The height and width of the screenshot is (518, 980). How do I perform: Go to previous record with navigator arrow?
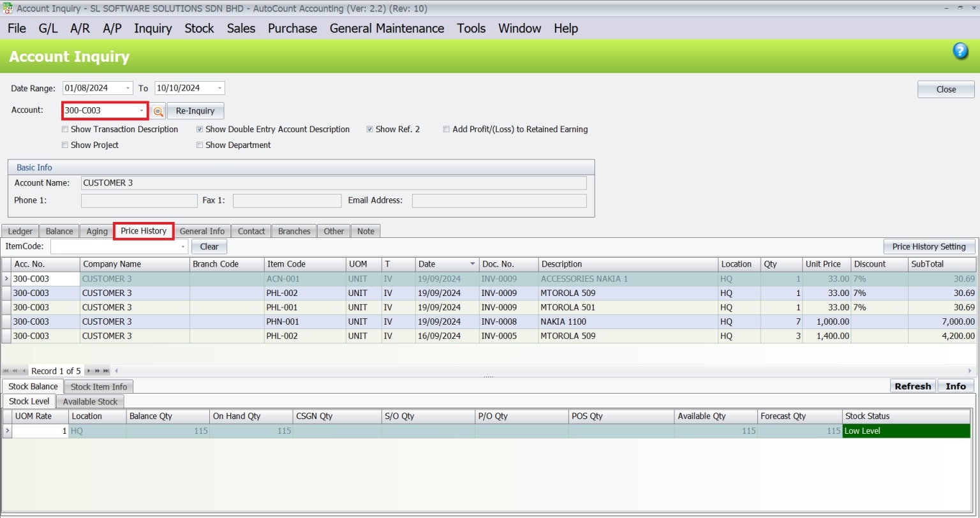click(24, 371)
